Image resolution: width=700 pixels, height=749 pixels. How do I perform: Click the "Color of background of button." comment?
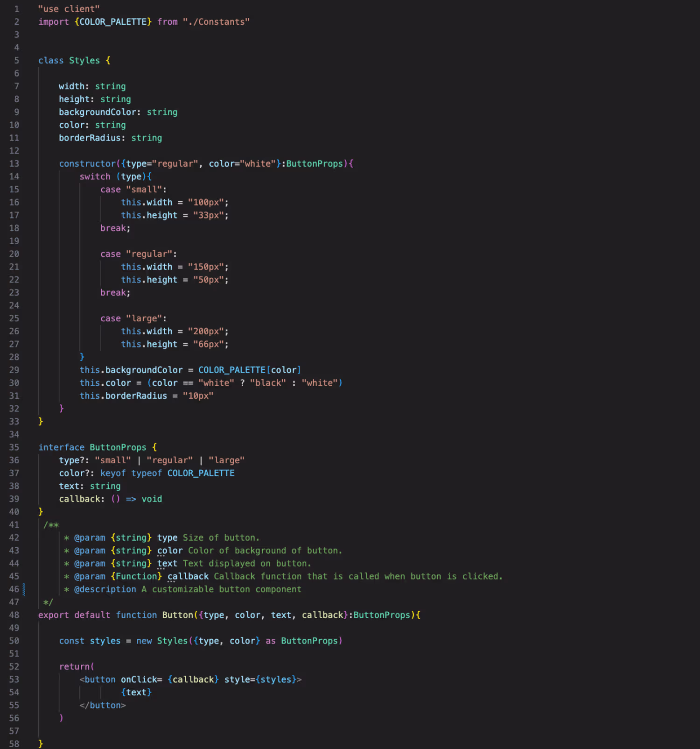[x=265, y=551]
